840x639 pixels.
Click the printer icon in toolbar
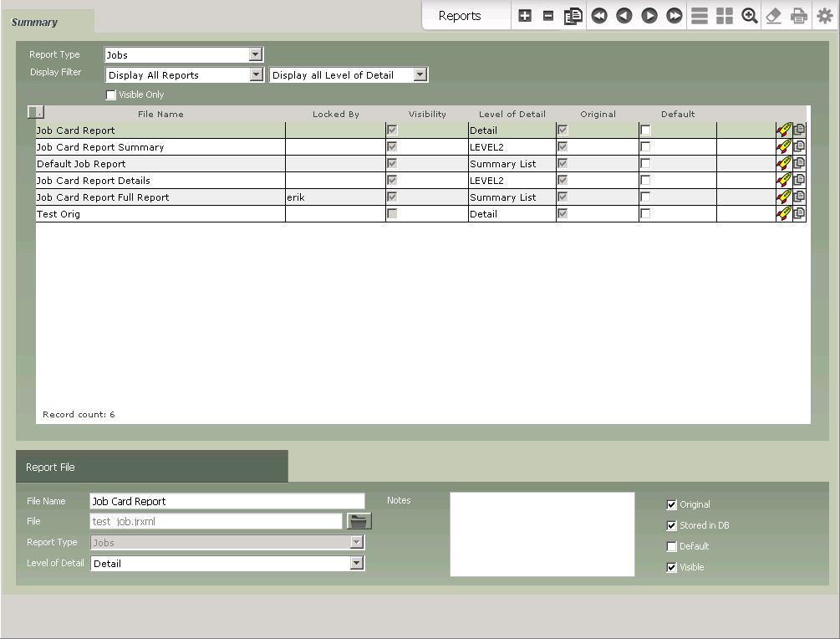799,16
